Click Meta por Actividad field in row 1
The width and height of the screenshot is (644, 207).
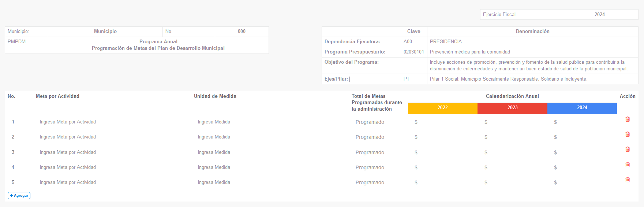[112, 122]
